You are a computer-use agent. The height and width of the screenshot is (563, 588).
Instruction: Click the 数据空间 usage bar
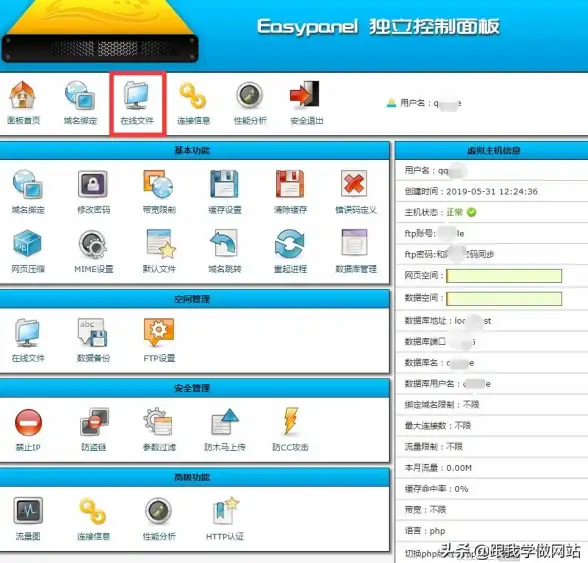[504, 299]
